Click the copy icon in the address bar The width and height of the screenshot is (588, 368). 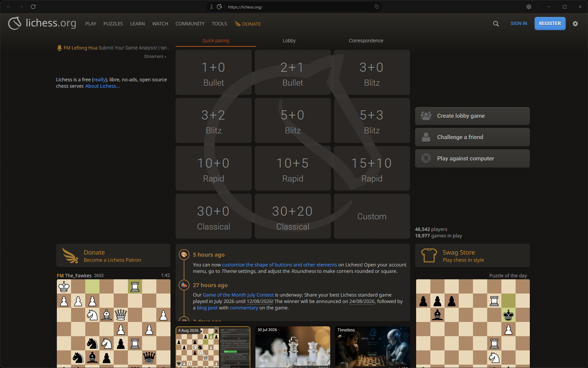[377, 7]
